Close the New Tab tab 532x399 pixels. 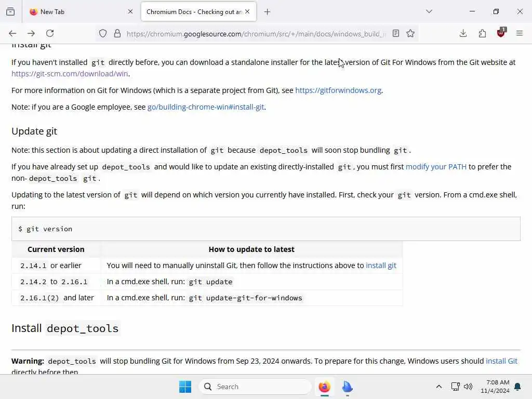click(130, 11)
